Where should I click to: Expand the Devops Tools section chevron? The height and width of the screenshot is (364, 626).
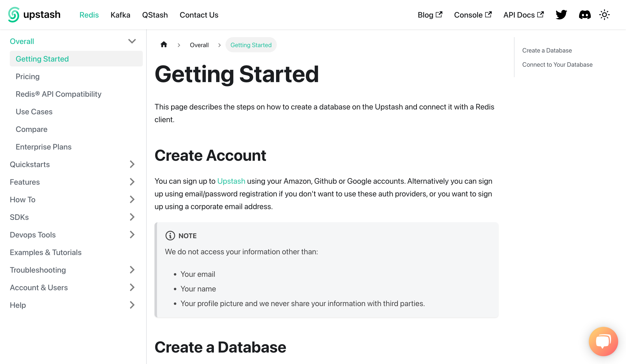pos(132,235)
